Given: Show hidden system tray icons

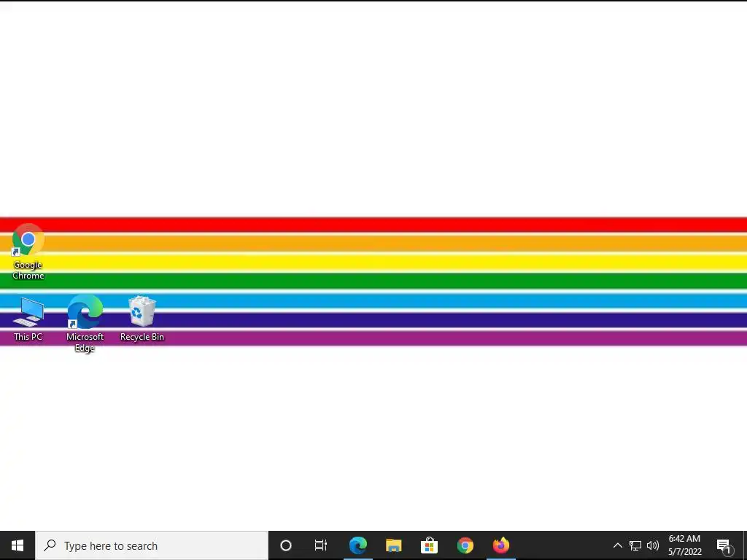Looking at the screenshot, I should 617,545.
